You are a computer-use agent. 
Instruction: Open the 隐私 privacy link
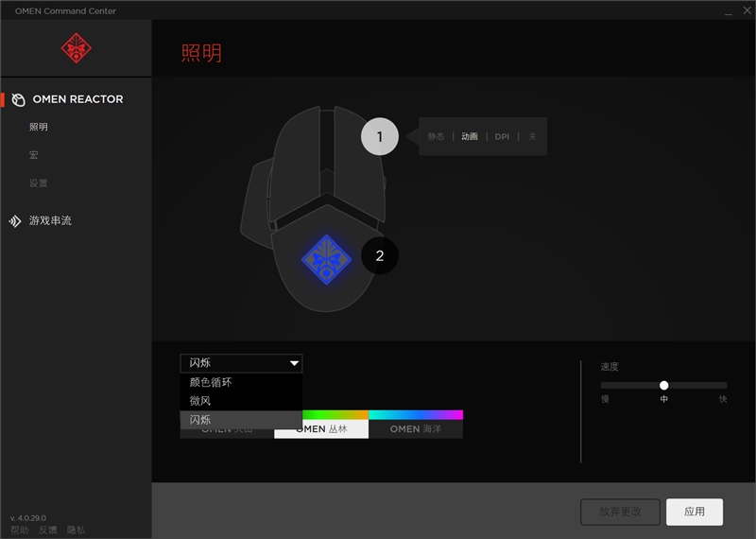pos(77,530)
